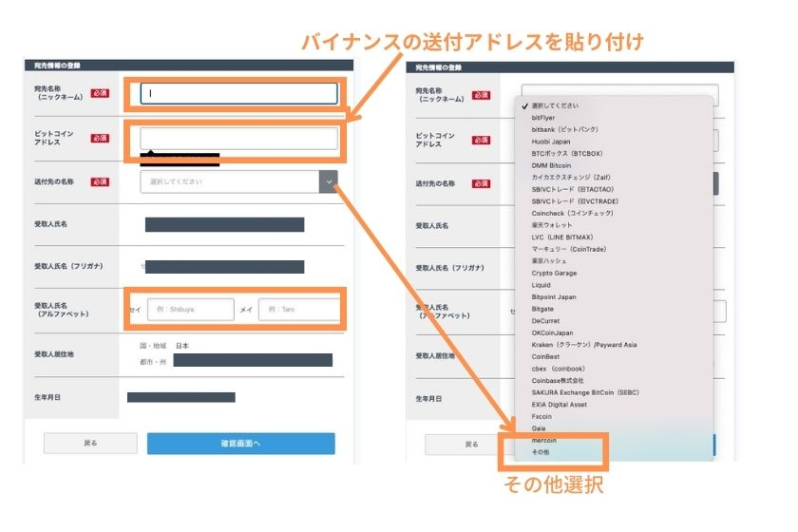
Task: Pick Bitgate from the dropdown
Action: [x=542, y=309]
